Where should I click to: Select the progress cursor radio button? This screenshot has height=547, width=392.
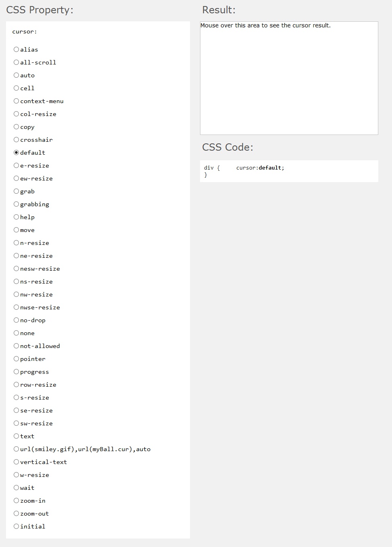(x=17, y=372)
